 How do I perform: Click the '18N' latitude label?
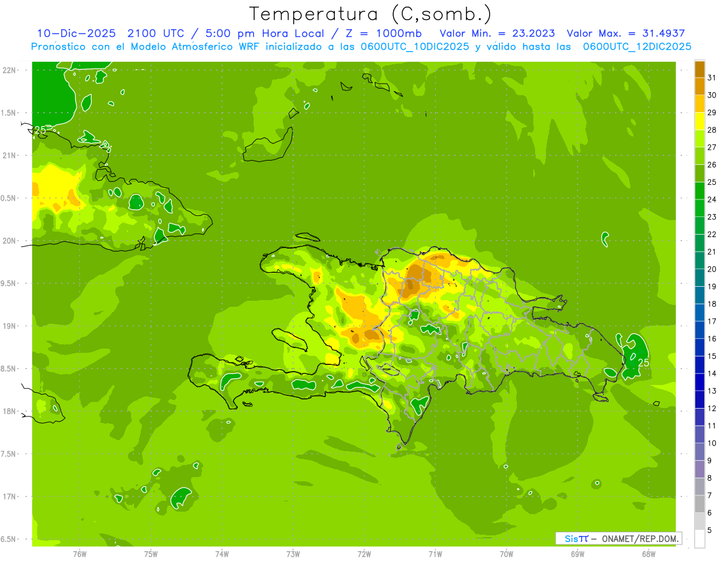pos(9,411)
